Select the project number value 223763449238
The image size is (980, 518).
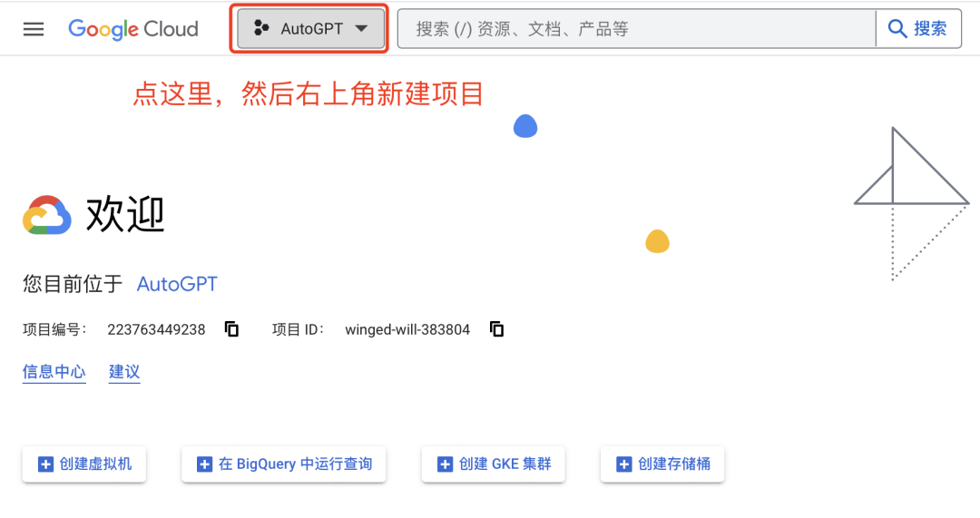point(156,330)
